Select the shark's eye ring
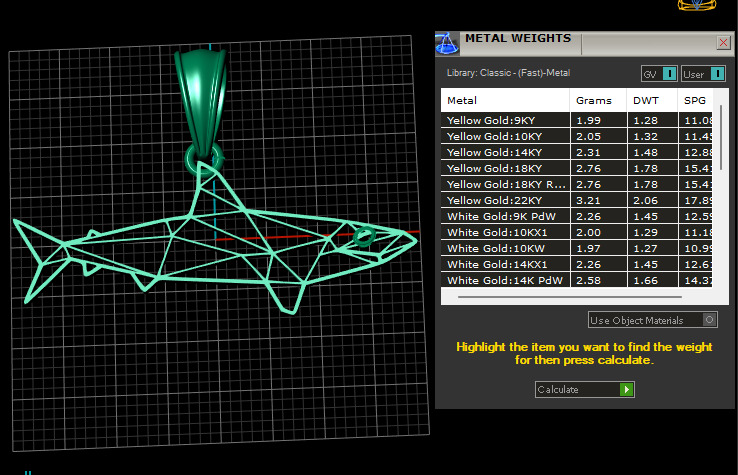 (364, 236)
